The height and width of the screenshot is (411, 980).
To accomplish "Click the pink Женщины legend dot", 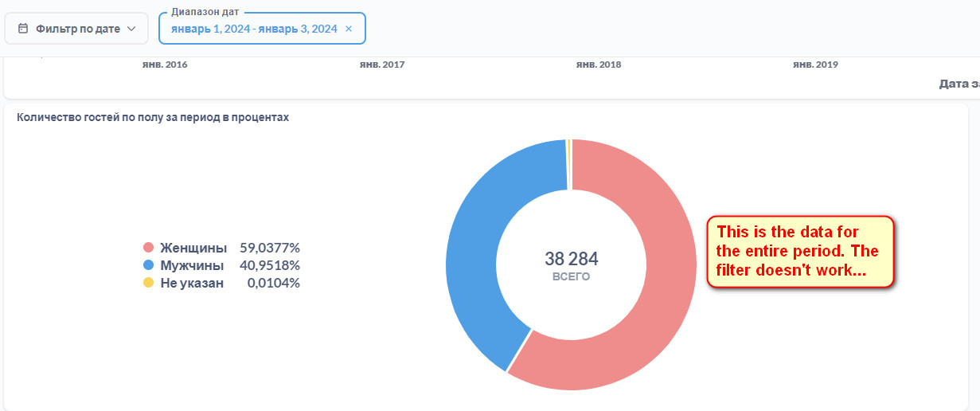I will click(x=148, y=248).
